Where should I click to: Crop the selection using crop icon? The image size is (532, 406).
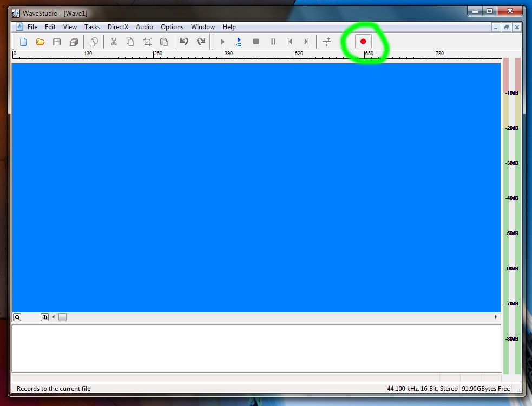point(147,42)
